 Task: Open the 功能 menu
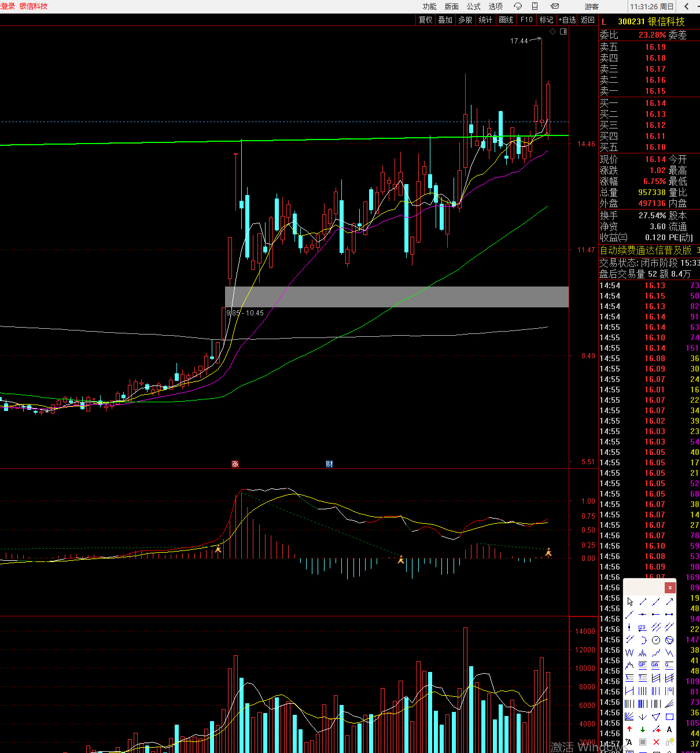tap(429, 6)
